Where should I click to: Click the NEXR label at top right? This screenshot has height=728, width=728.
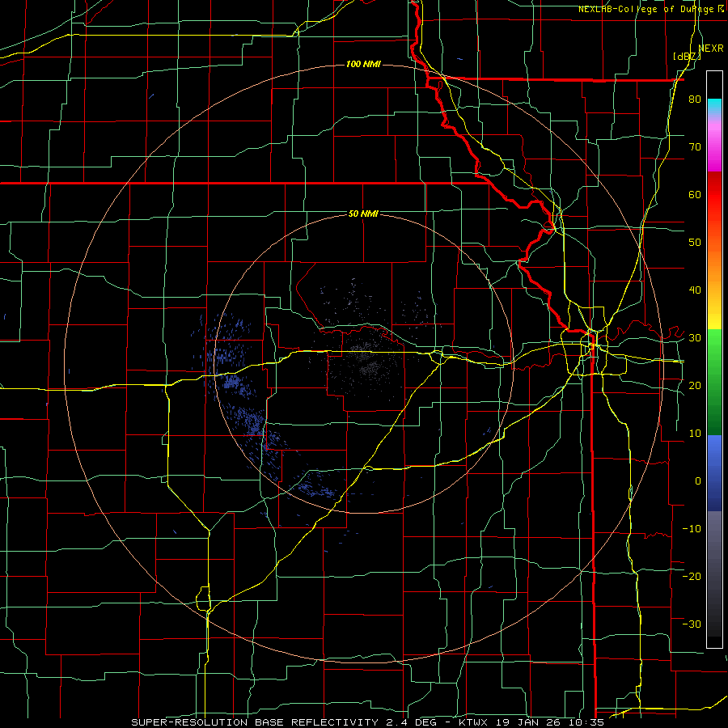[711, 49]
